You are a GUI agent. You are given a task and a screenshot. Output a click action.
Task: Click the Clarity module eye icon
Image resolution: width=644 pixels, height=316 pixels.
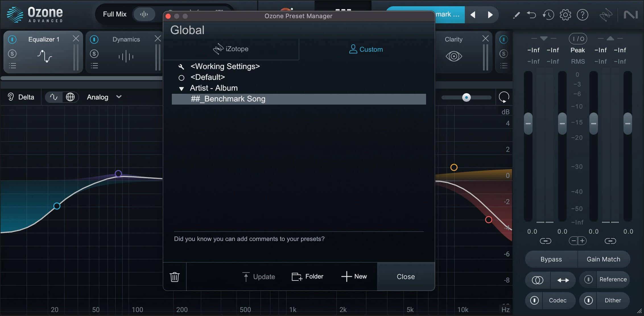pyautogui.click(x=454, y=56)
